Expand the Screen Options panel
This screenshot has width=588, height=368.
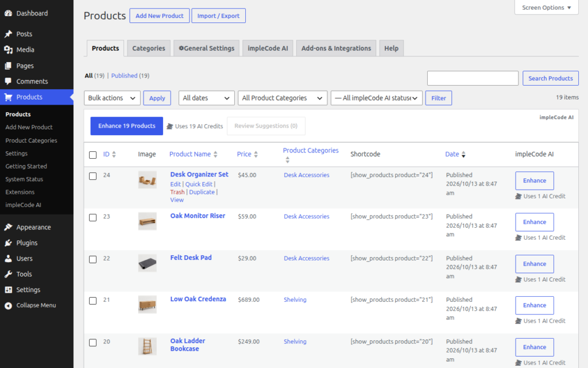(547, 7)
